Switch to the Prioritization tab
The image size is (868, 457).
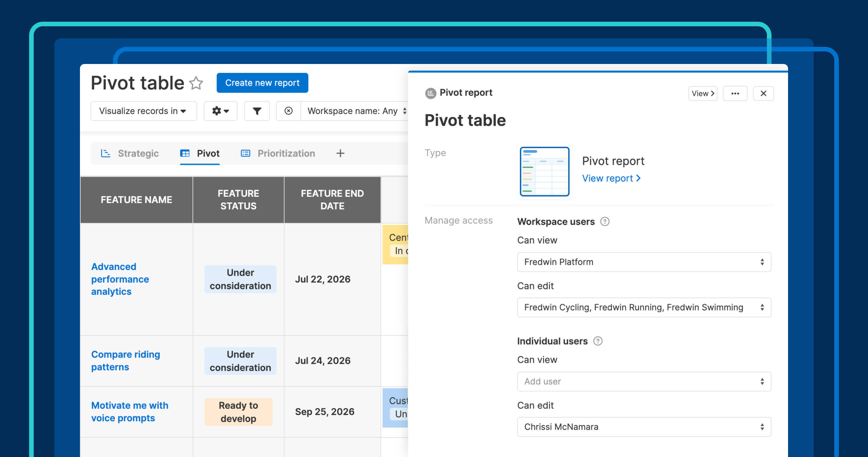point(286,153)
